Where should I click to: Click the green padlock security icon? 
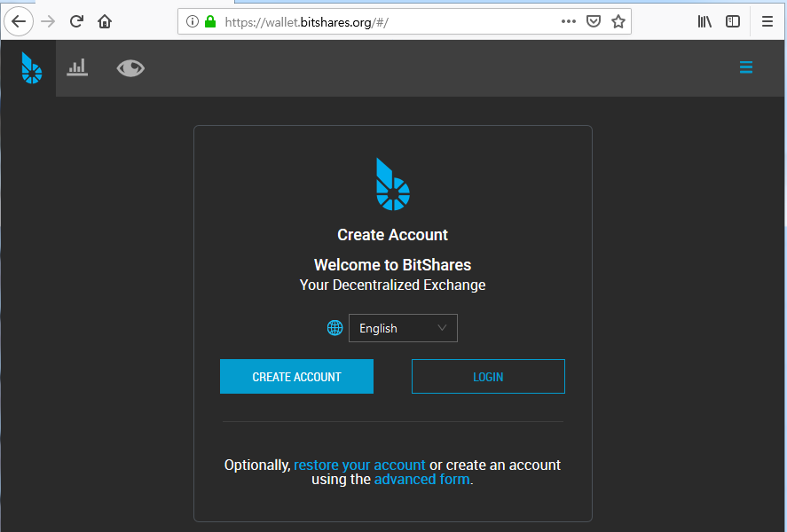(210, 21)
